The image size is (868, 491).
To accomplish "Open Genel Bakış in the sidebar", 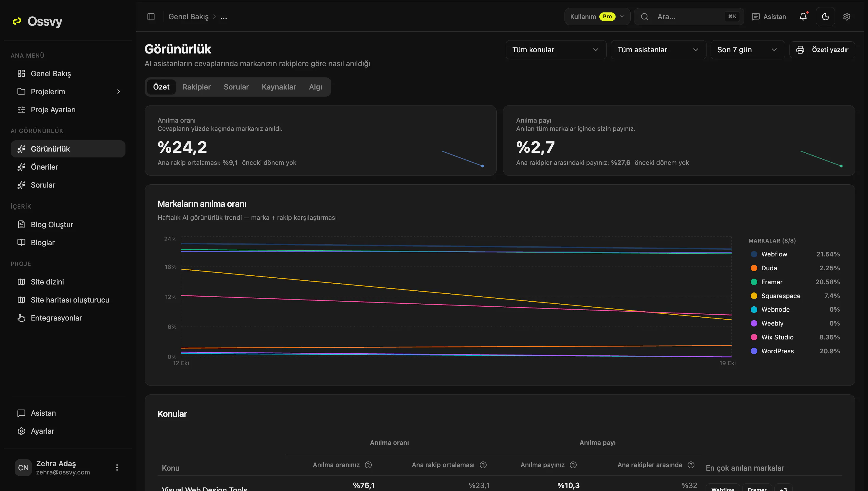I will (68, 74).
